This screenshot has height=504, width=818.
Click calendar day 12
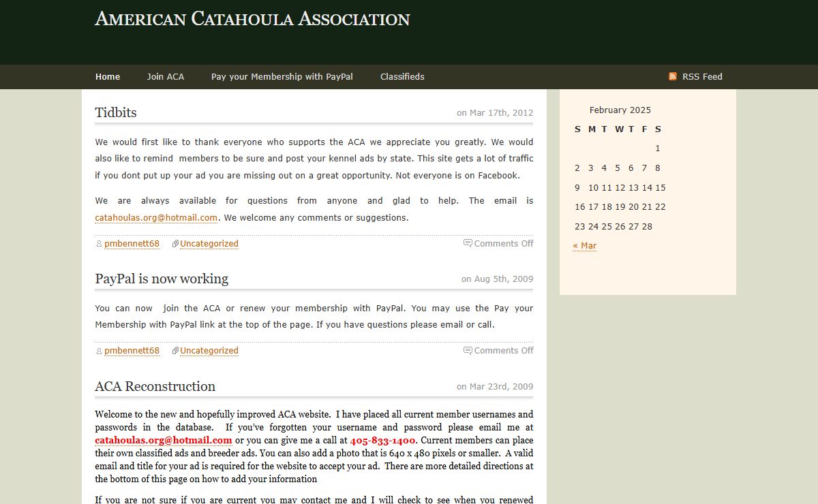point(620,188)
